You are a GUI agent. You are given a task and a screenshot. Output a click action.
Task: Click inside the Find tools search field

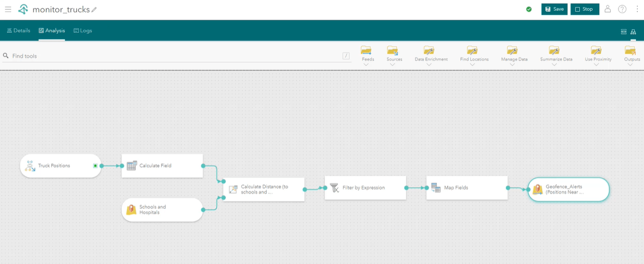click(134, 56)
